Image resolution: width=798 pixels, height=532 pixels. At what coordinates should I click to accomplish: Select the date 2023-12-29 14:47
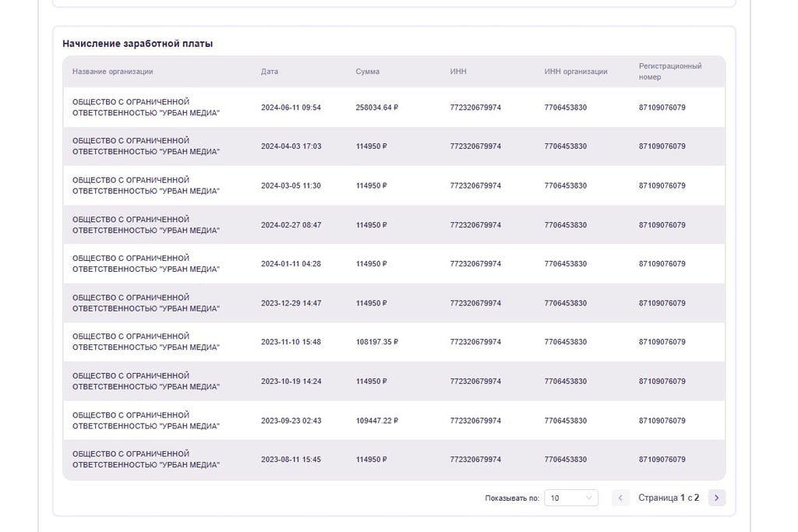tap(291, 303)
